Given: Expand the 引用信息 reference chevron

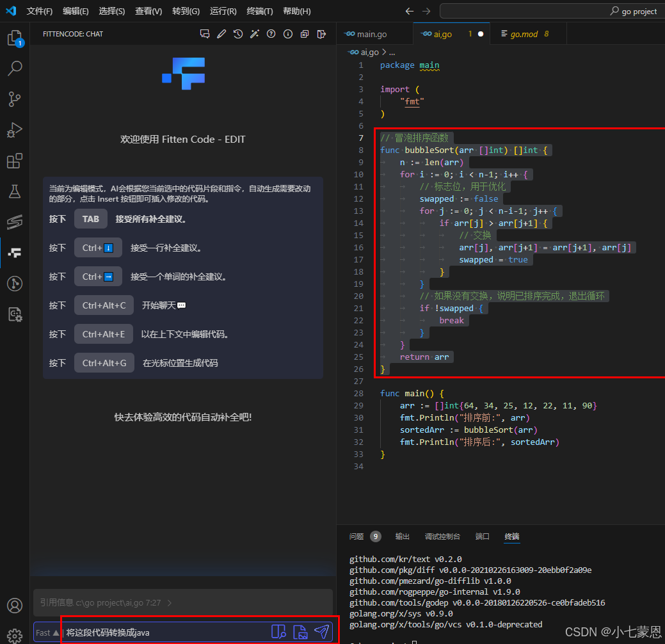Looking at the screenshot, I should pyautogui.click(x=170, y=602).
